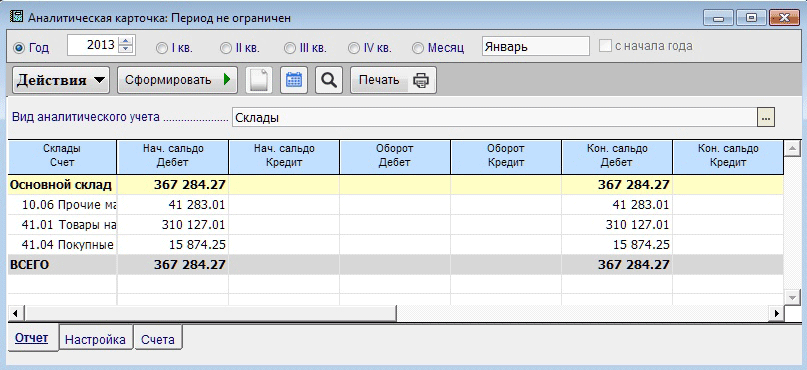Click the 'Склады Счет' column header
The width and height of the screenshot is (807, 370).
click(x=62, y=156)
